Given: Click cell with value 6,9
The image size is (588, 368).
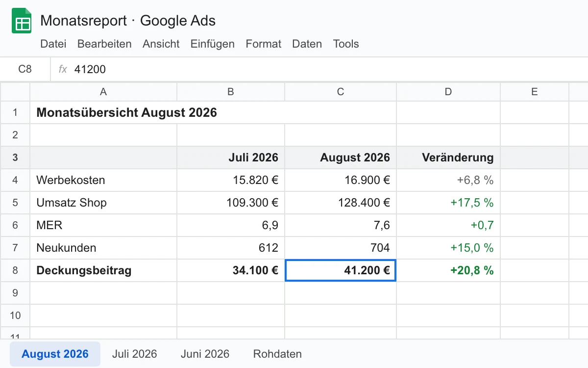Looking at the screenshot, I should click(x=231, y=225).
